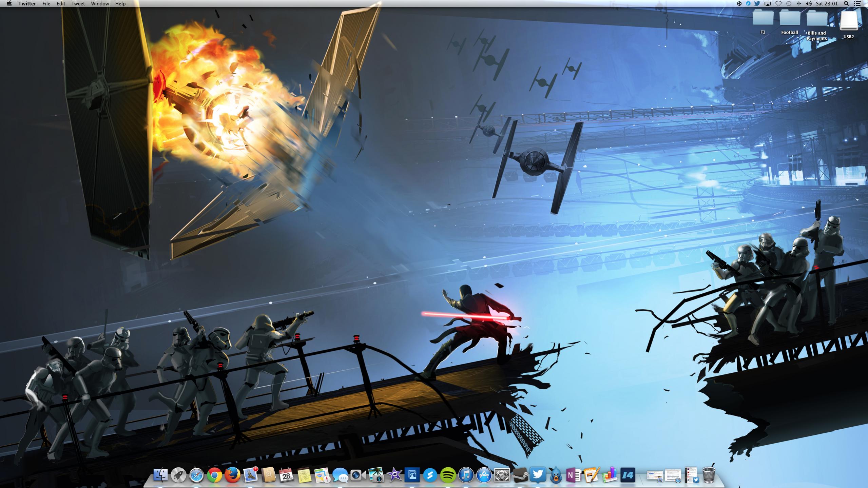Screen dimensions: 868x488
Task: Open Notification Center list icon
Action: click(x=857, y=3)
